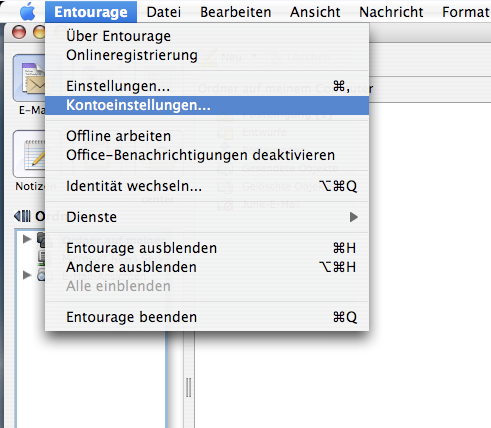The image size is (491, 428).
Task: Choose Identität wechseln... menu item
Action: (207, 186)
